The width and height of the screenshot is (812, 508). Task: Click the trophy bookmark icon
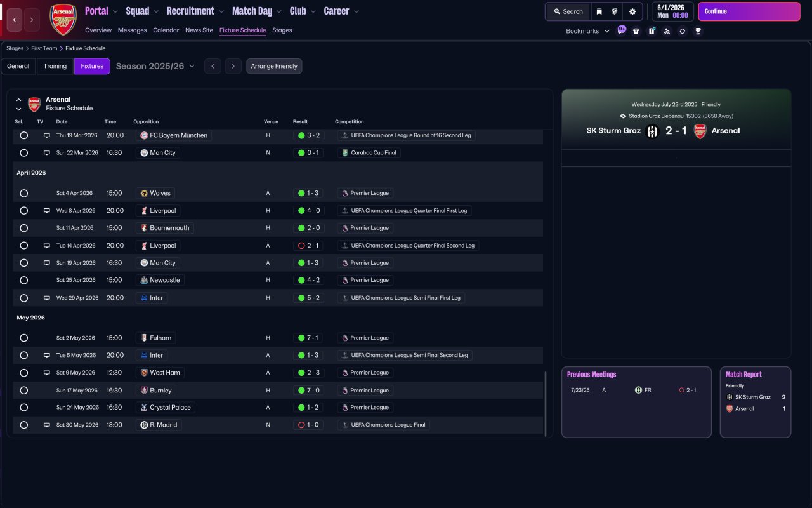698,31
